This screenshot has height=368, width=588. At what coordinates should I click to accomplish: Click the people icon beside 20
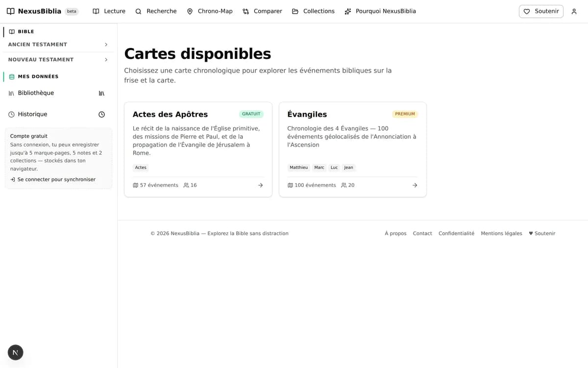click(344, 185)
